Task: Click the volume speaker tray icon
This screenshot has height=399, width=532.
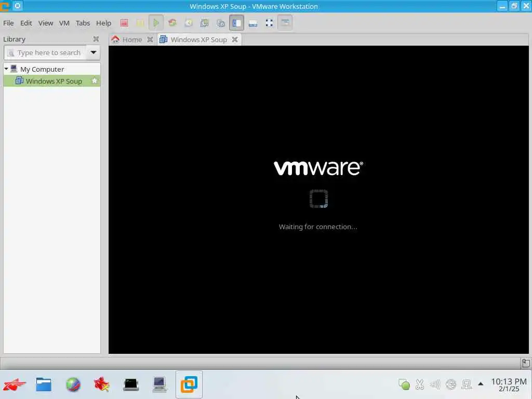Action: click(x=435, y=384)
